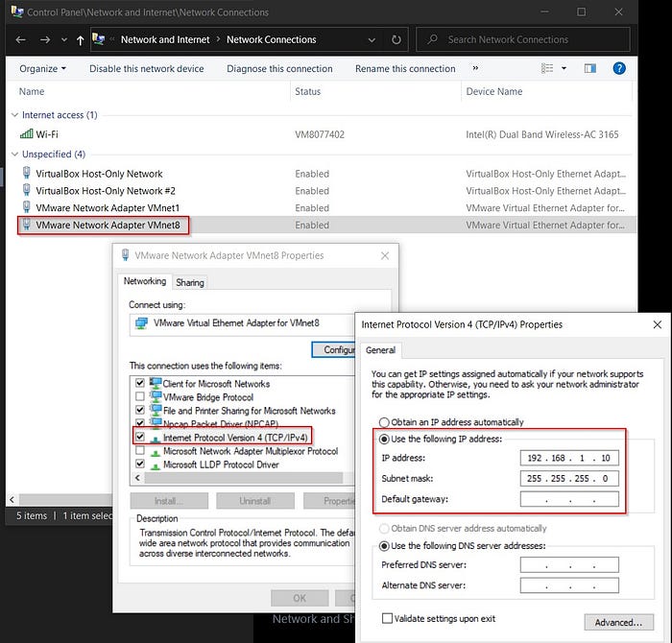Toggle the preview pane icon
This screenshot has width=672, height=643.
click(590, 69)
